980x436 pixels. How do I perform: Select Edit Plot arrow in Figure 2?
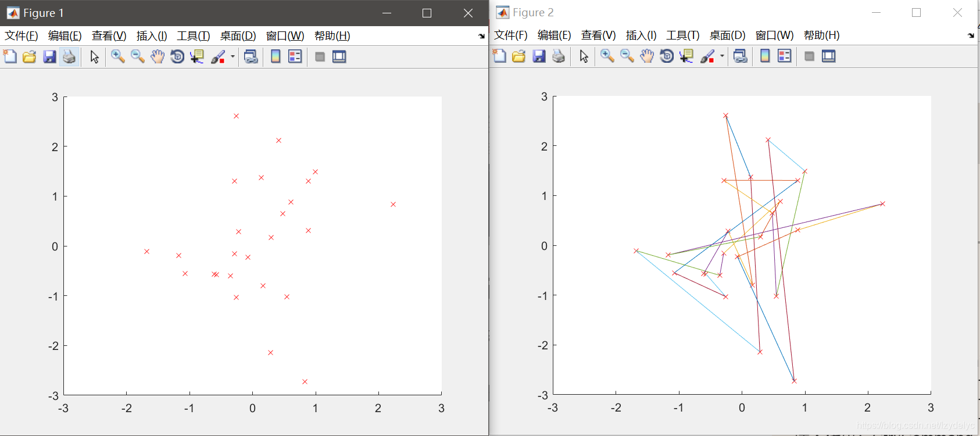pyautogui.click(x=584, y=56)
